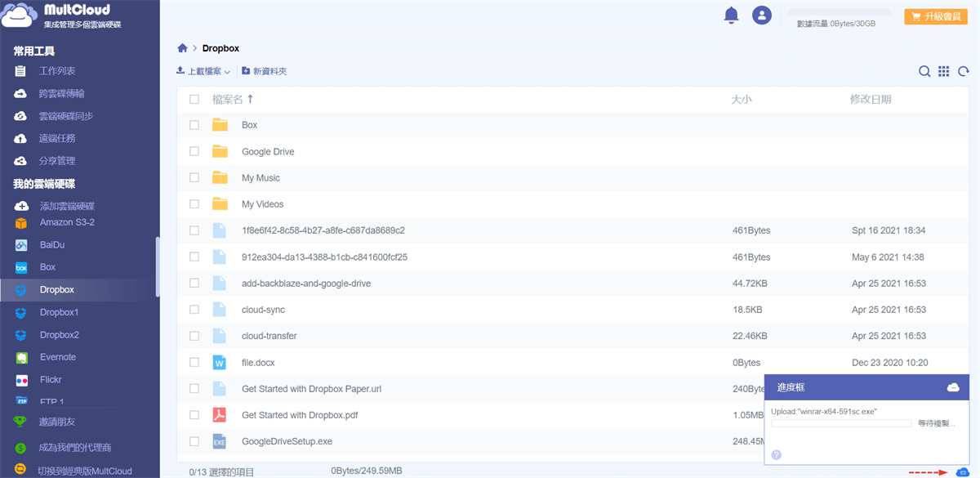Open the search magnifier icon

coord(924,71)
